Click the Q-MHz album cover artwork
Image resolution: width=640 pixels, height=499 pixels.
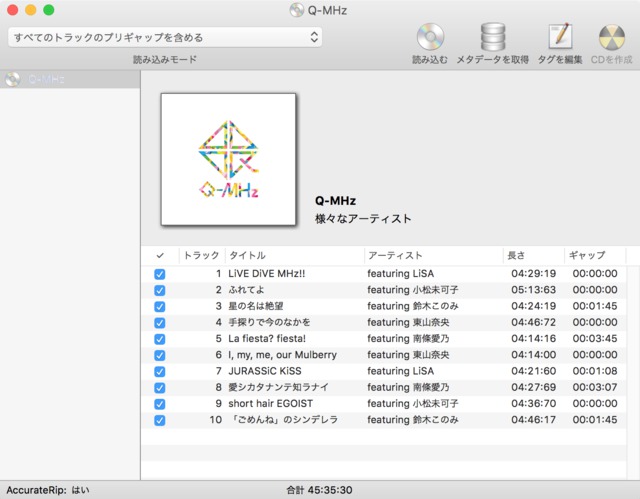[229, 158]
